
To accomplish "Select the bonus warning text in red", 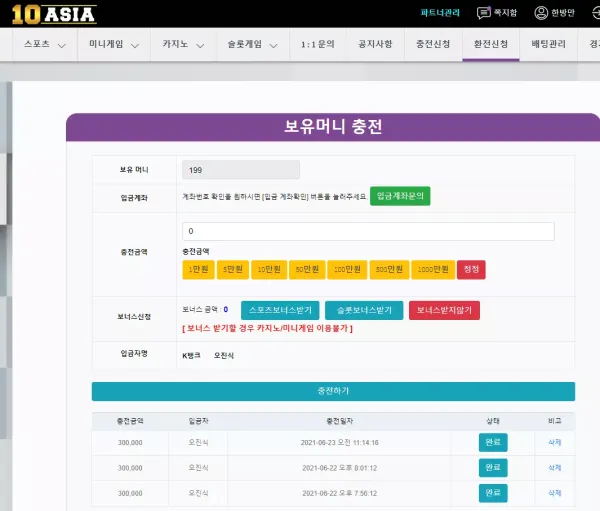I will [267, 328].
